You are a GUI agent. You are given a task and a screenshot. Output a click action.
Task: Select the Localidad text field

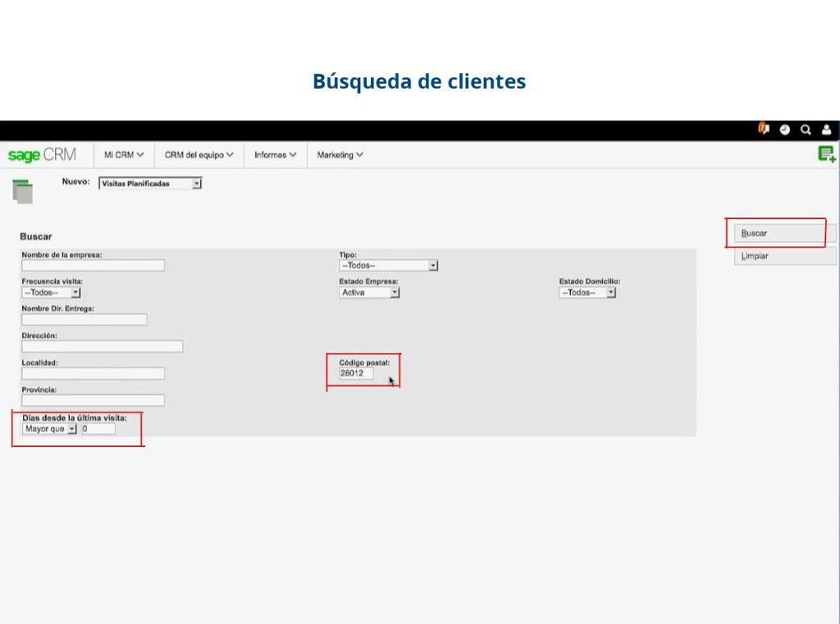click(x=93, y=373)
